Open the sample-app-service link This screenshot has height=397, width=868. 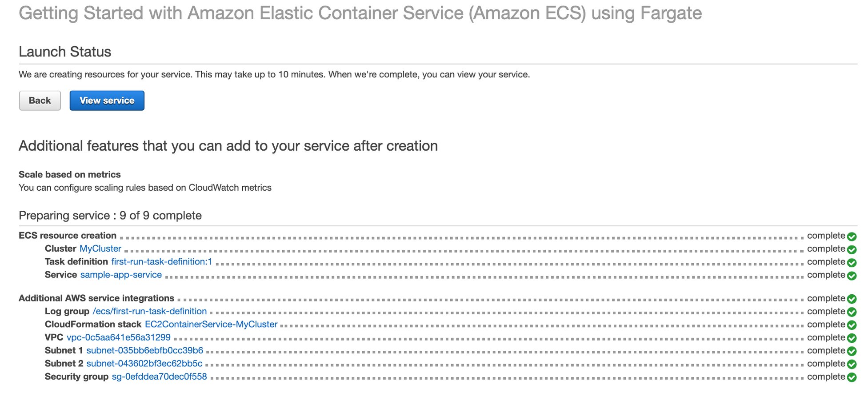120,275
